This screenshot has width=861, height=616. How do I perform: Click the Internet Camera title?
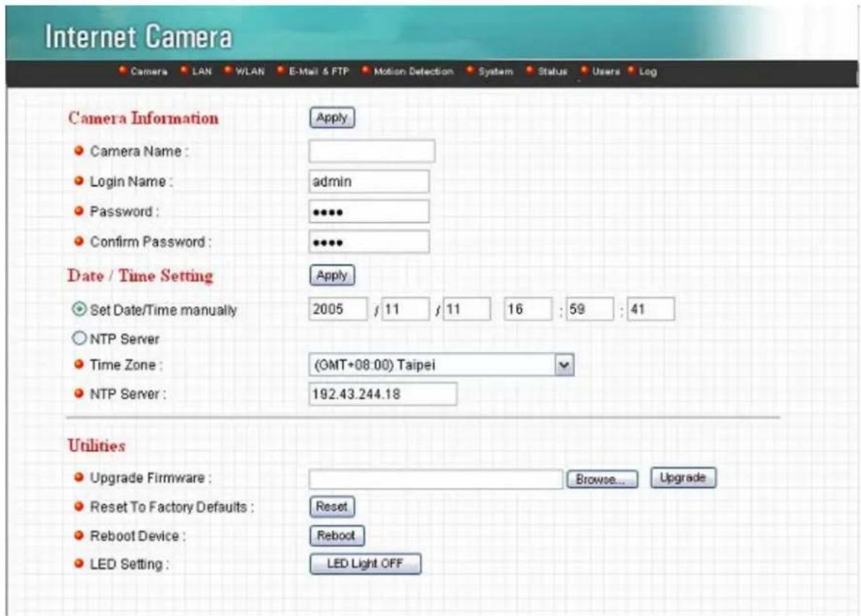(139, 37)
